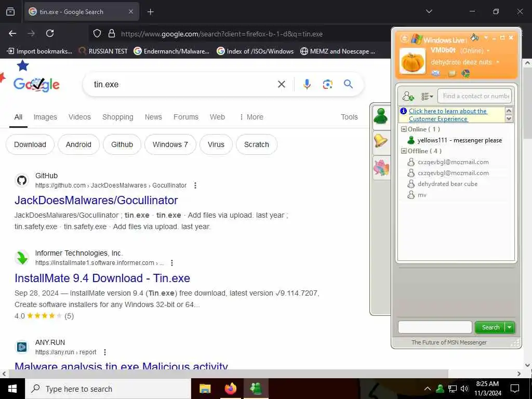This screenshot has width=532, height=399.
Task: Switch to the Forums results tab
Action: (x=185, y=117)
